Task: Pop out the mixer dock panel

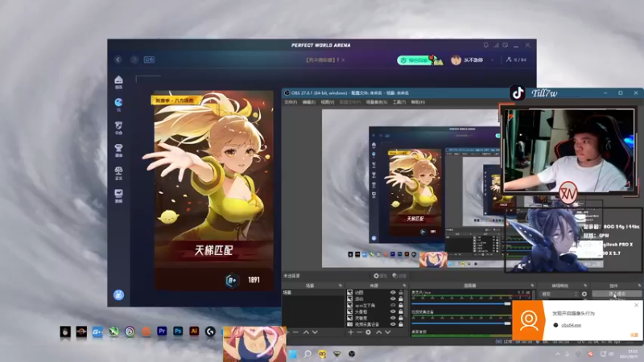Action: [533, 286]
